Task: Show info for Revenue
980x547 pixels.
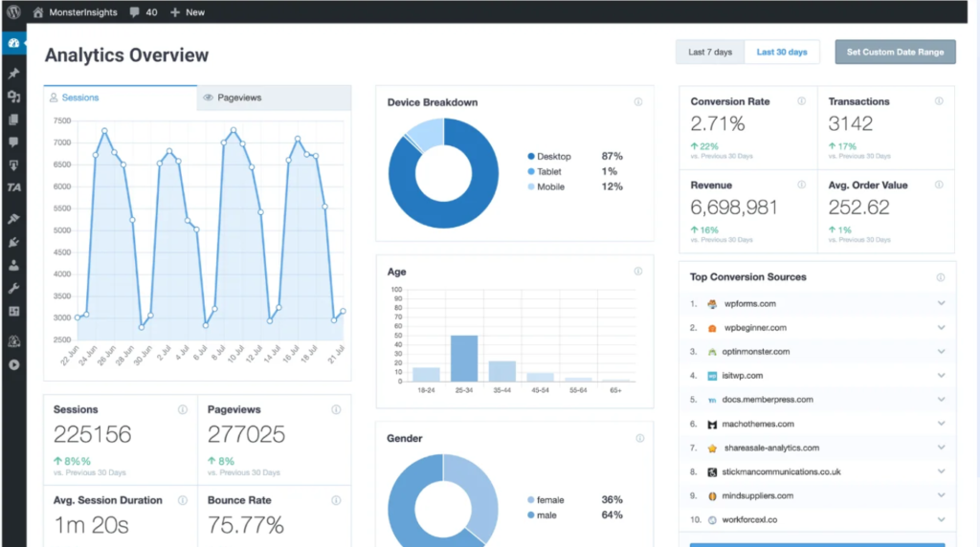Action: [x=801, y=185]
